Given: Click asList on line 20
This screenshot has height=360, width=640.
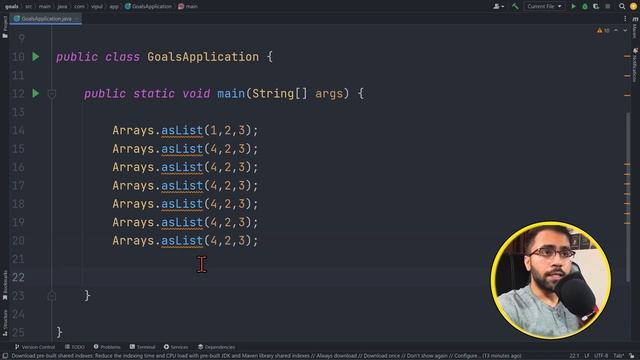Looking at the screenshot, I should click(x=182, y=241).
